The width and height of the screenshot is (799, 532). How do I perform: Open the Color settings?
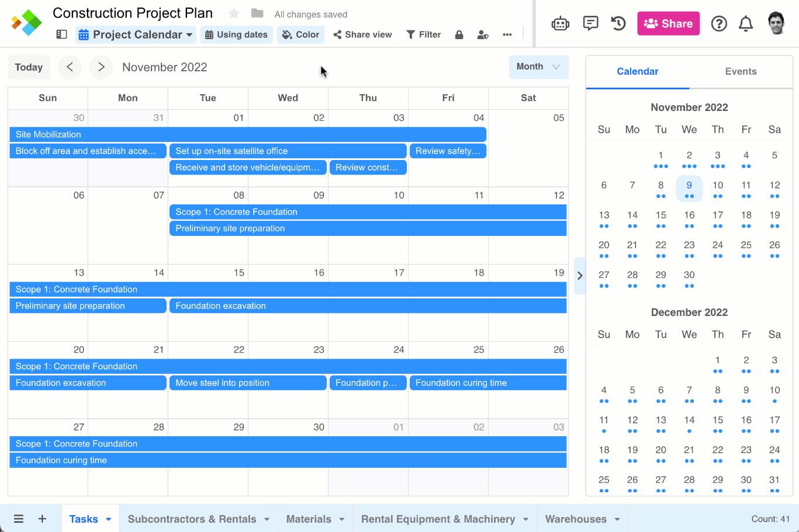click(300, 34)
